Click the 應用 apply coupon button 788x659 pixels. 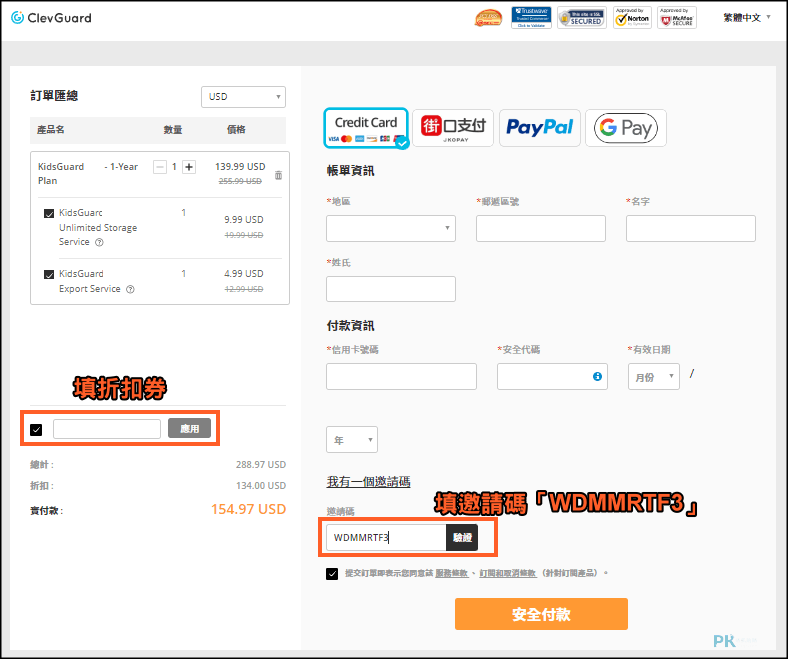coord(189,428)
